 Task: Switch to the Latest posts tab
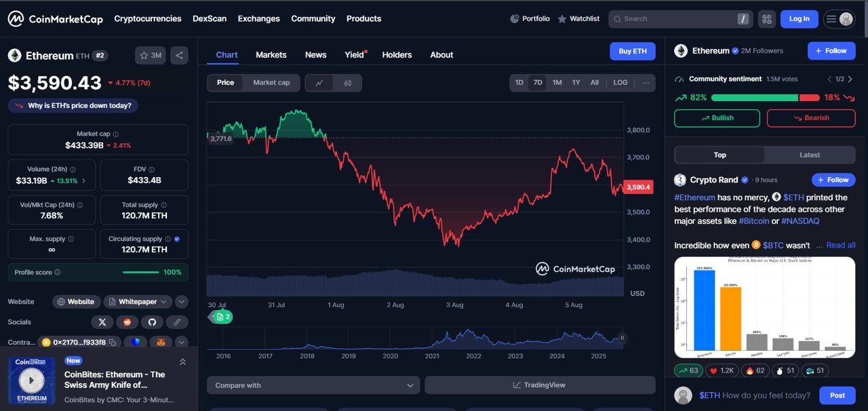coord(809,155)
